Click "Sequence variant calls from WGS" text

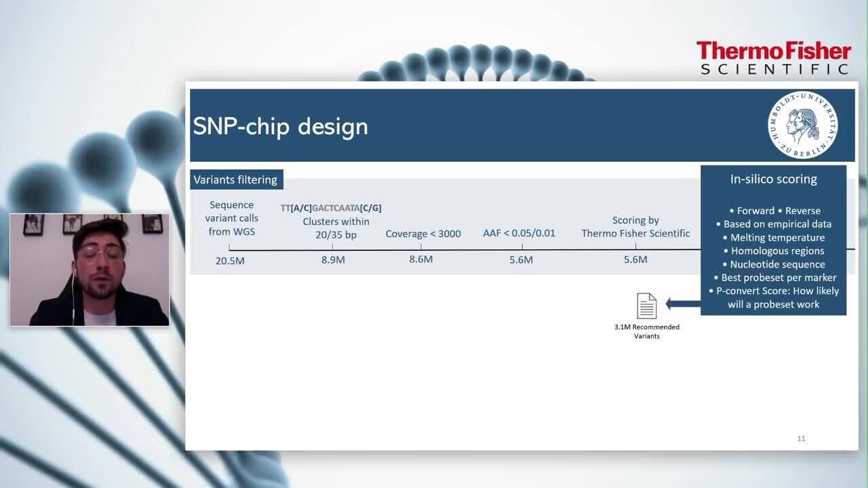click(231, 218)
